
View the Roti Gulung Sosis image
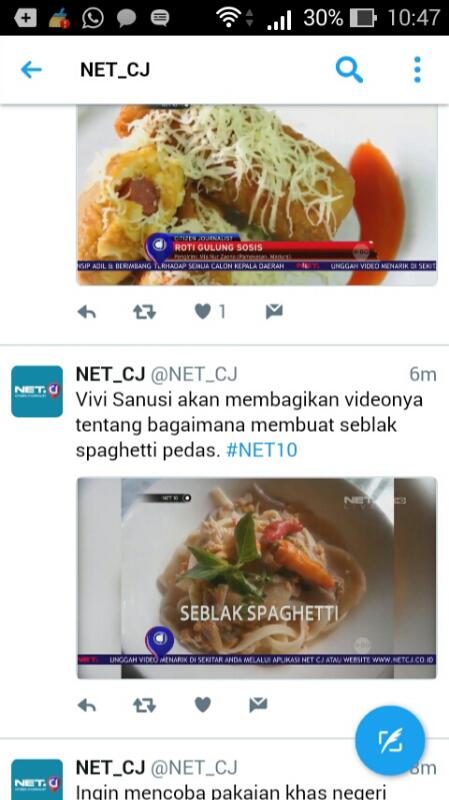(257, 195)
